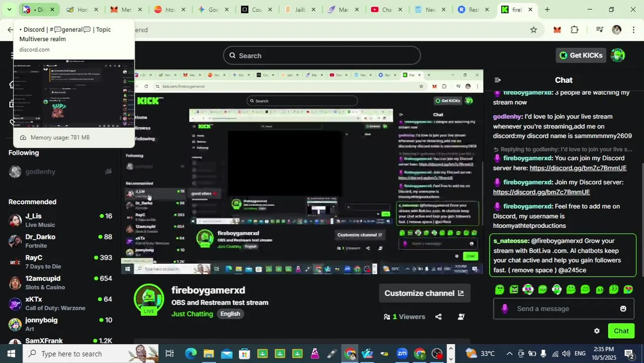Screen dimensions: 644x363
Task: Open the Get KICKs button
Action: 581,55
